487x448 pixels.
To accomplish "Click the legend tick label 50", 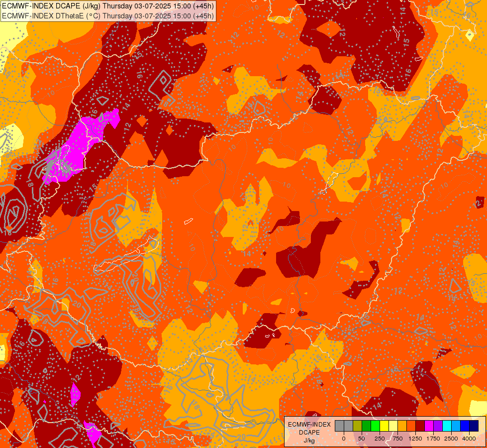I will [x=362, y=439].
